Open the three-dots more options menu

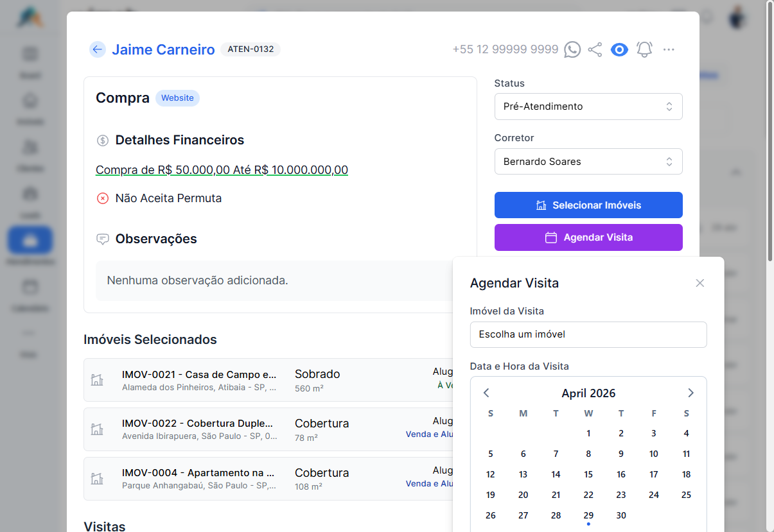tap(669, 49)
